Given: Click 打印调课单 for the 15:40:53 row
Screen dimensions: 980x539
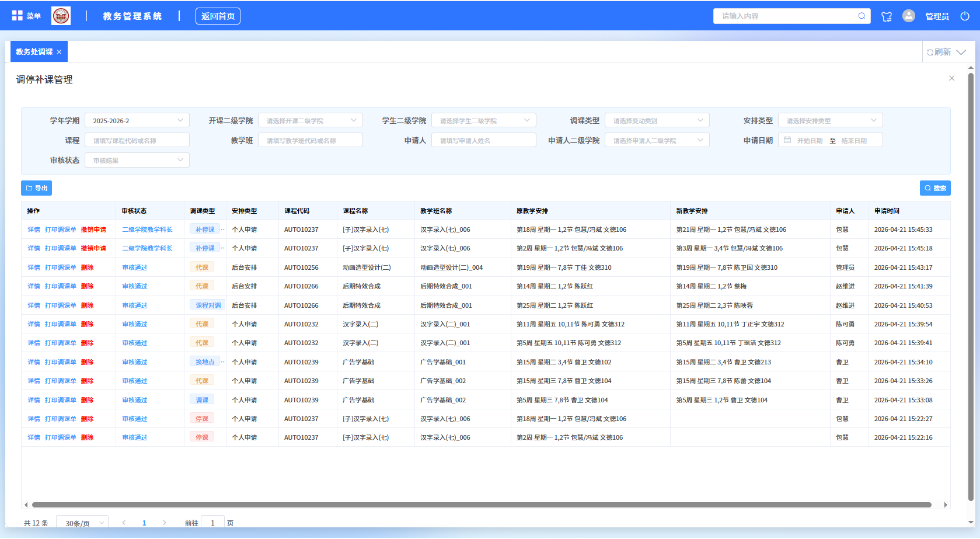Looking at the screenshot, I should tap(61, 305).
